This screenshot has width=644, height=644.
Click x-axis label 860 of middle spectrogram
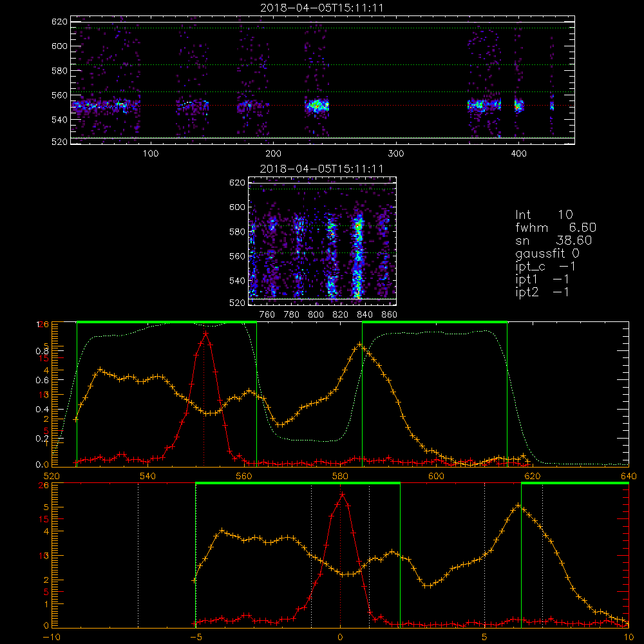(x=389, y=315)
